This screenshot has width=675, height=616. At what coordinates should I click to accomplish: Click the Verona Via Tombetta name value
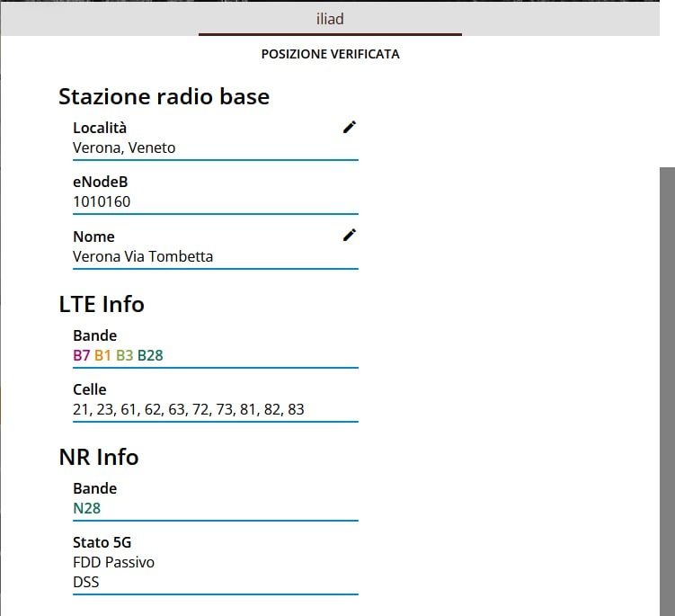click(143, 256)
